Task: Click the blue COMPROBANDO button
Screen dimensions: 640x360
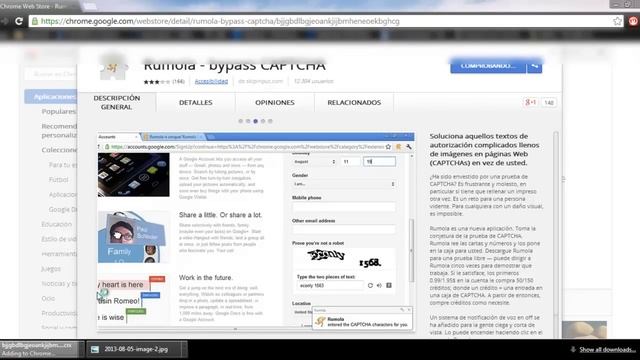Action: [488, 66]
